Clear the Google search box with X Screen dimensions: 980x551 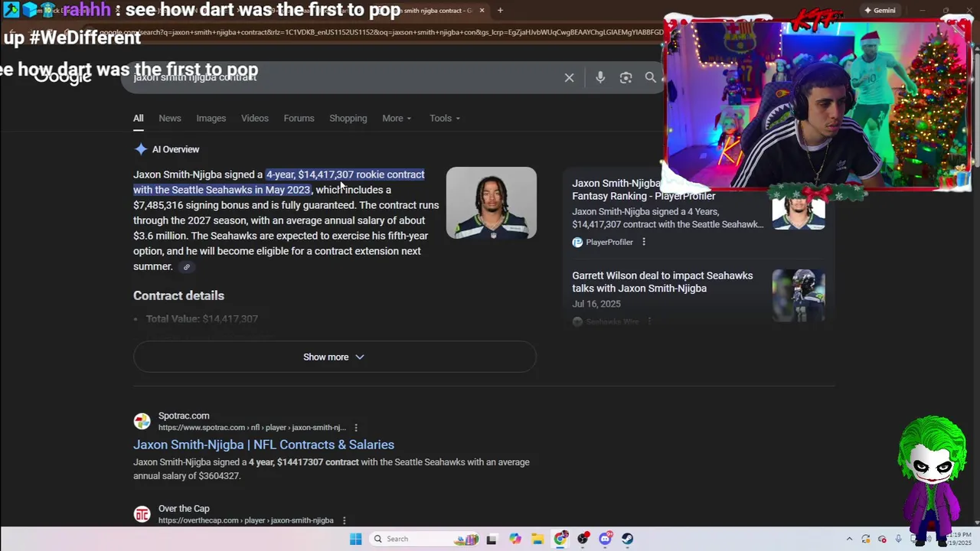coord(569,77)
